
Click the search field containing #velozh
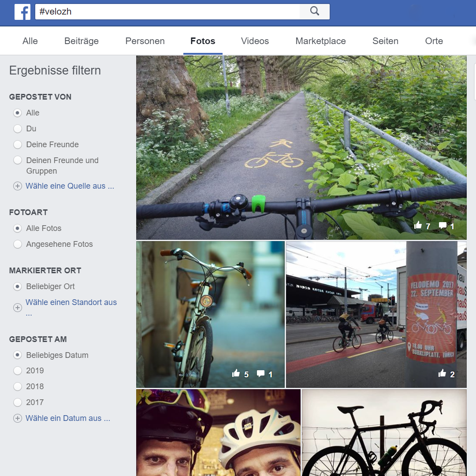(x=167, y=11)
